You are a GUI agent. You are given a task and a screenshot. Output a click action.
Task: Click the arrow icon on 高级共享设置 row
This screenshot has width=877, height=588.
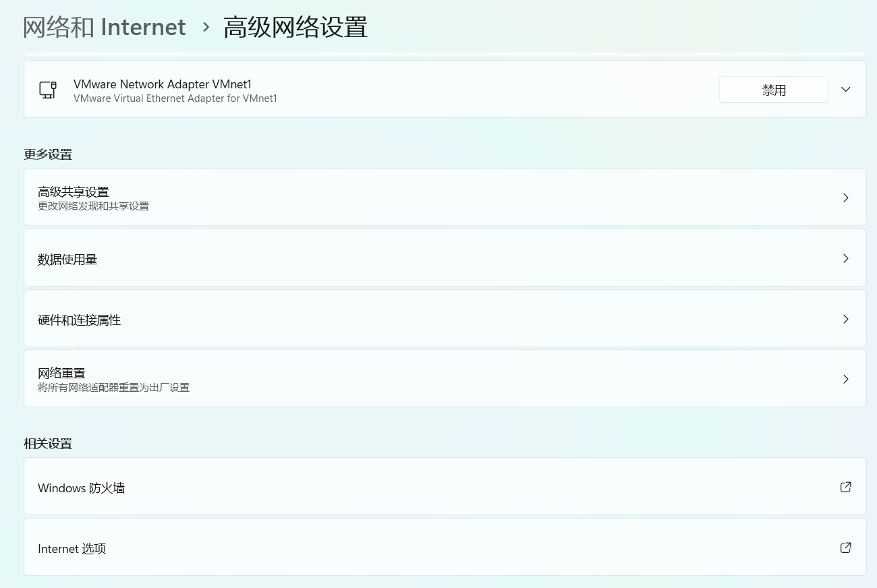[845, 197]
